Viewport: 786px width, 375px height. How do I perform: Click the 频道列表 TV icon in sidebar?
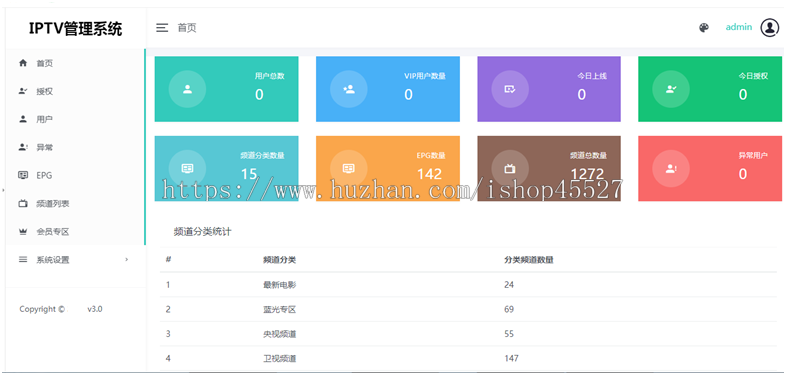coord(23,204)
